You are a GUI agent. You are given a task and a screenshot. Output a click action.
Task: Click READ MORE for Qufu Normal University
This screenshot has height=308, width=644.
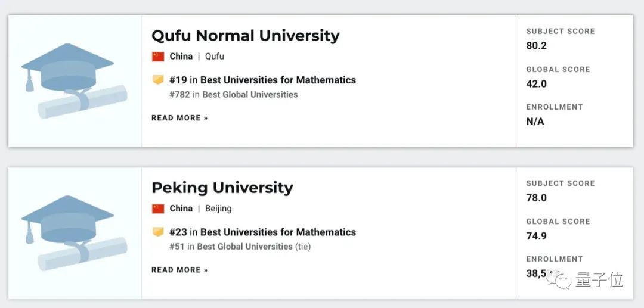tap(179, 118)
